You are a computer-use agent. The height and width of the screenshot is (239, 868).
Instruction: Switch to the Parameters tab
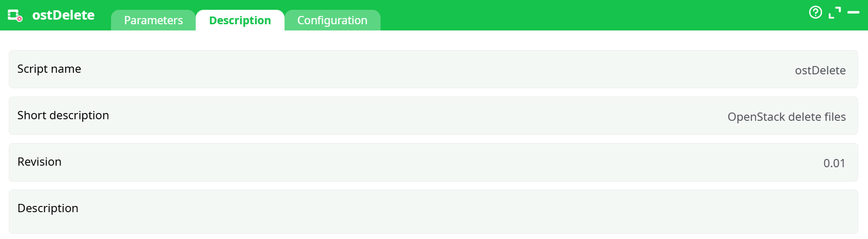pos(153,21)
